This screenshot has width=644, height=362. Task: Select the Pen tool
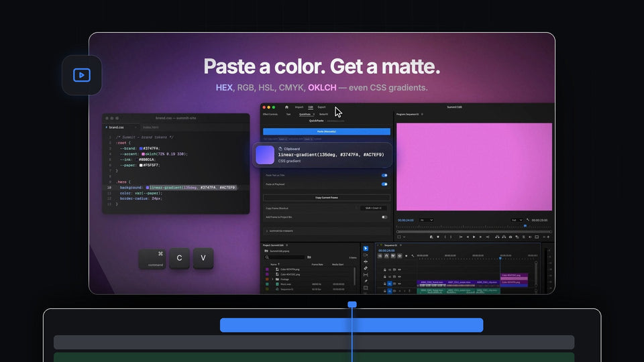click(x=366, y=281)
